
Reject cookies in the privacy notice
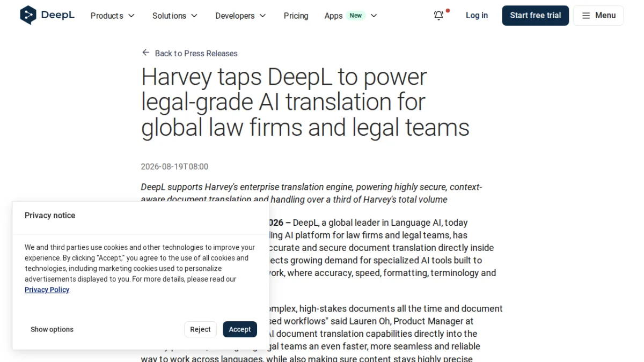200,329
